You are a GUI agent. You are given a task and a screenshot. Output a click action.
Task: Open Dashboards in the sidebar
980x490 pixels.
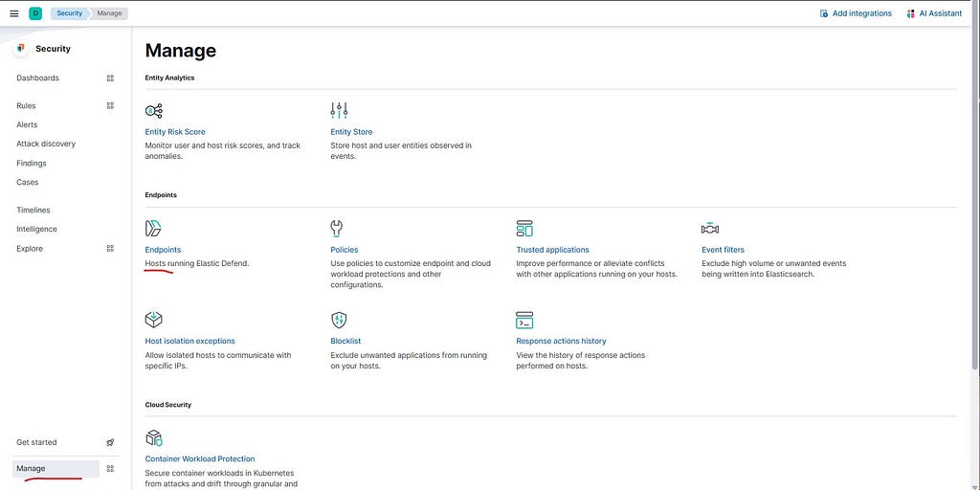click(x=37, y=78)
